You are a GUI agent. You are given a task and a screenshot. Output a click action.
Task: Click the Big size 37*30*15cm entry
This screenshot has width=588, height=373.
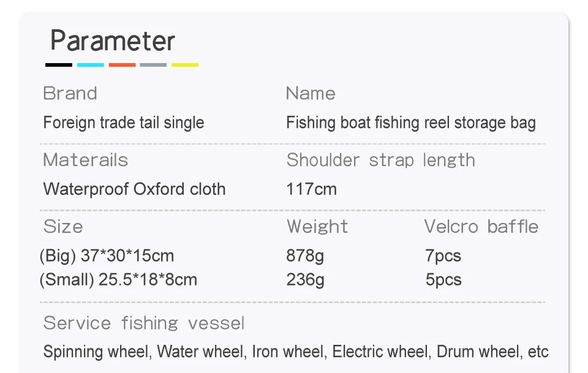(x=107, y=255)
